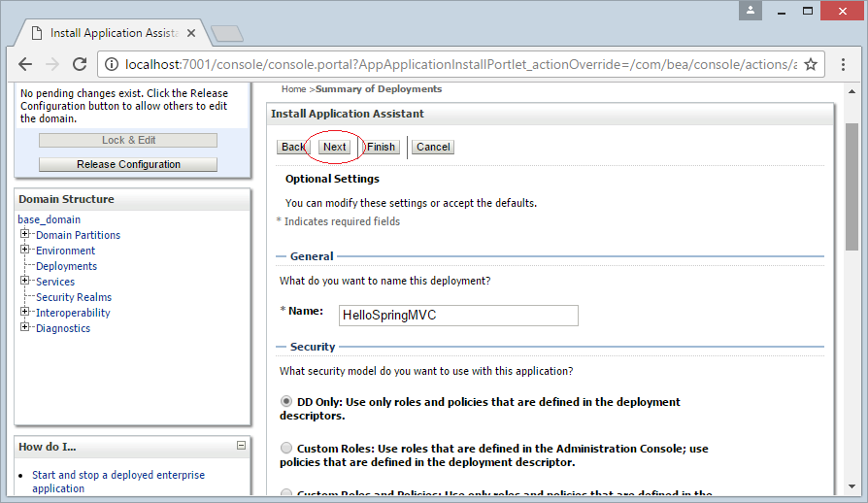Click the address bar URL
Image resolution: width=868 pixels, height=503 pixels.
click(x=460, y=65)
